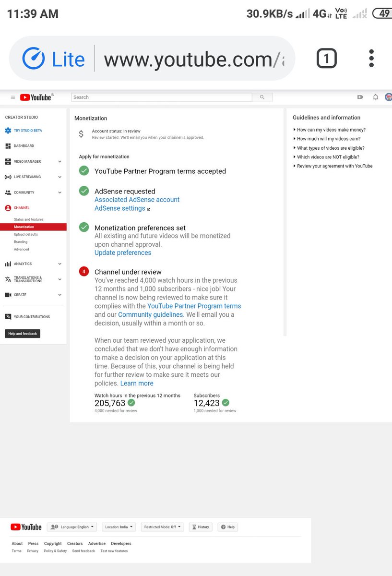Open the footer Creators link
Viewport: 392px width, 576px height.
point(75,544)
